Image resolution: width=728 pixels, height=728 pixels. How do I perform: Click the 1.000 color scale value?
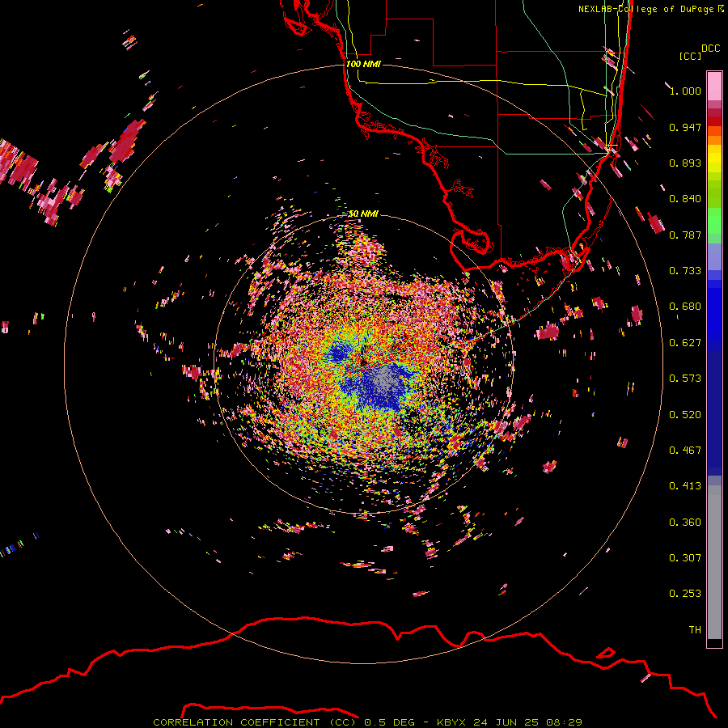tap(685, 91)
